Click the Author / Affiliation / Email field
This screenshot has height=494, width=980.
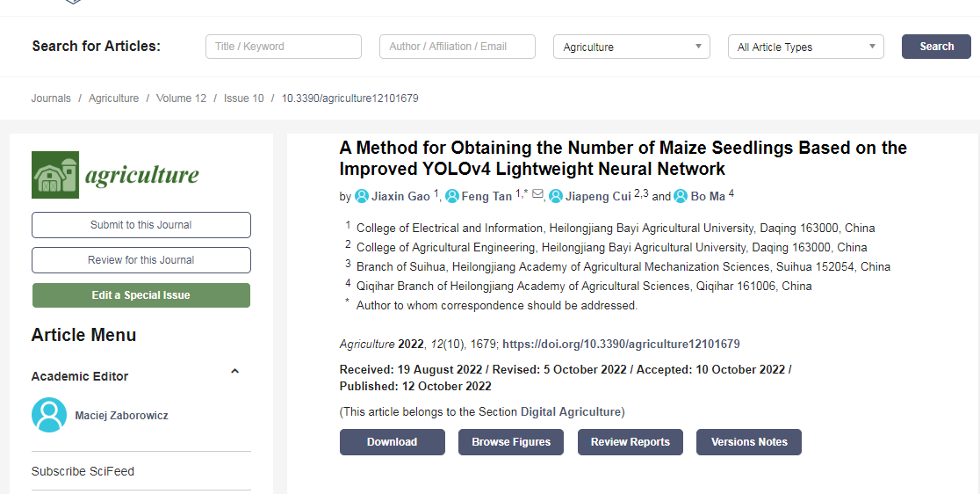[457, 47]
